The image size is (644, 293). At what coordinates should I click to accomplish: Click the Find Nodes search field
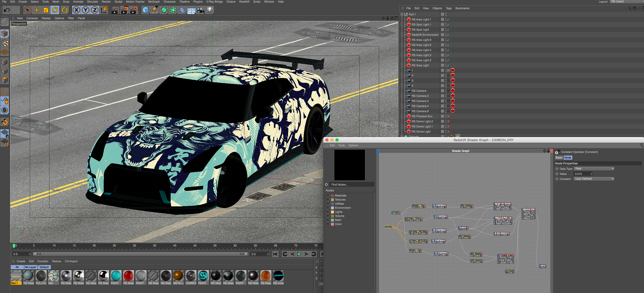tap(352, 185)
